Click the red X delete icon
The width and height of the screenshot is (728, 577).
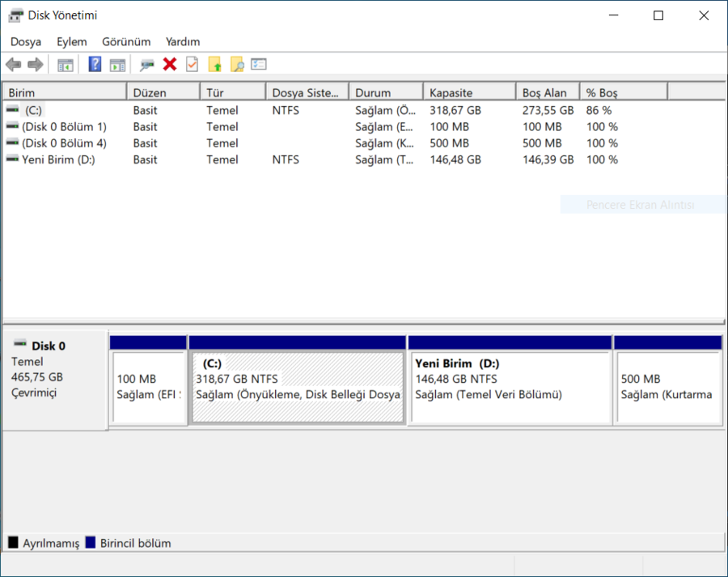point(170,65)
